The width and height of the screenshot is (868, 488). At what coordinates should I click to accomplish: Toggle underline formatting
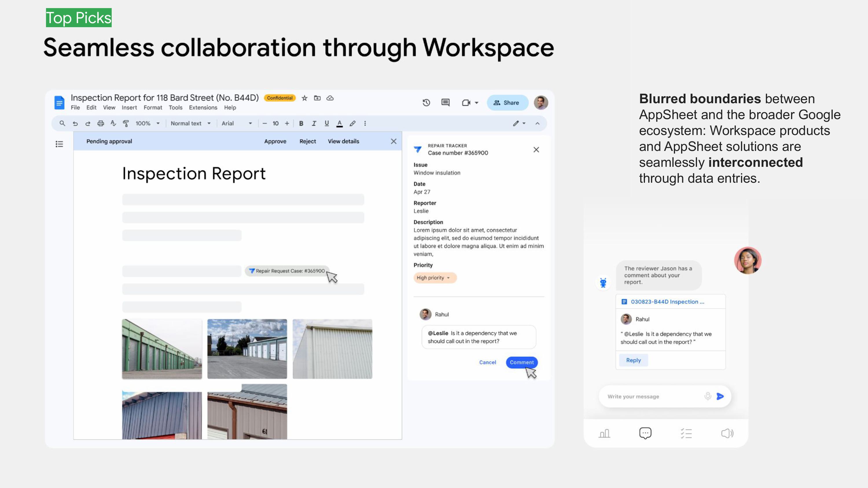tap(326, 124)
